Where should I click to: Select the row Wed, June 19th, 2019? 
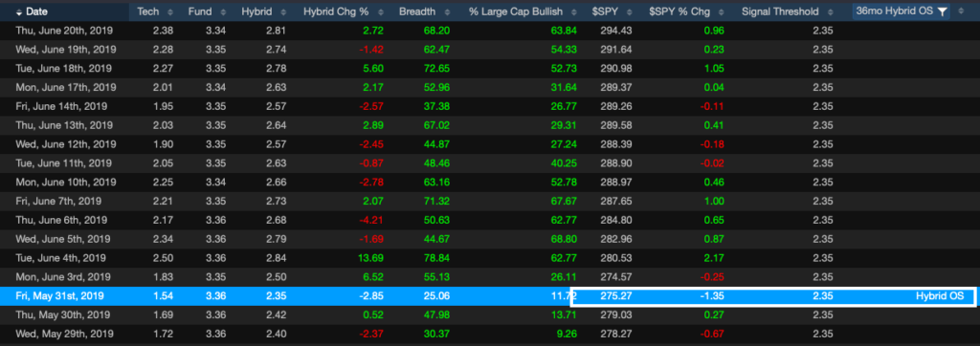click(x=490, y=49)
